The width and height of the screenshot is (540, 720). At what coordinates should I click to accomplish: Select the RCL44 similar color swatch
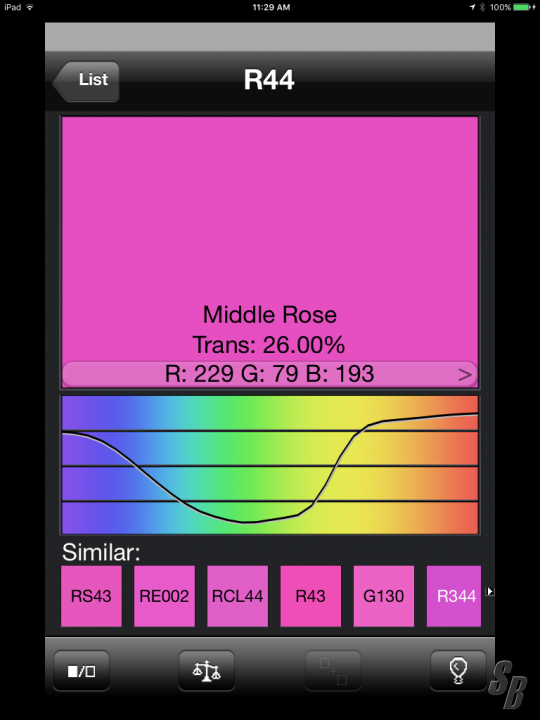237,596
